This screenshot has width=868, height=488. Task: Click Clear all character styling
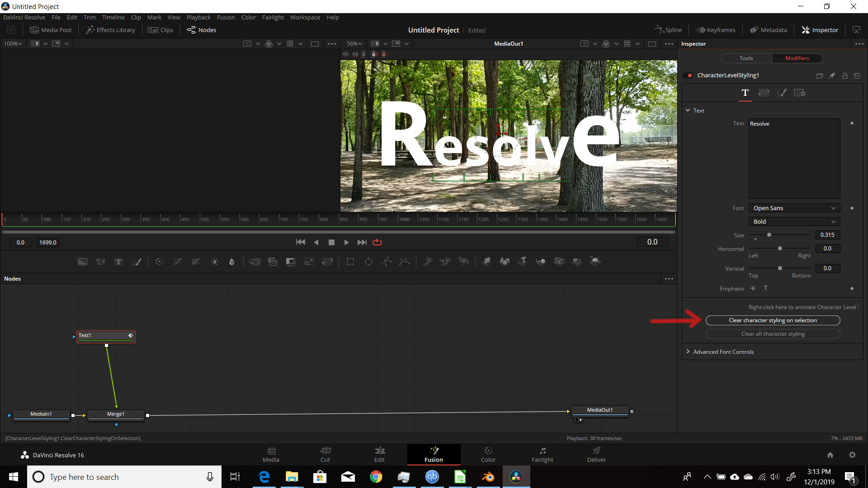coord(773,334)
